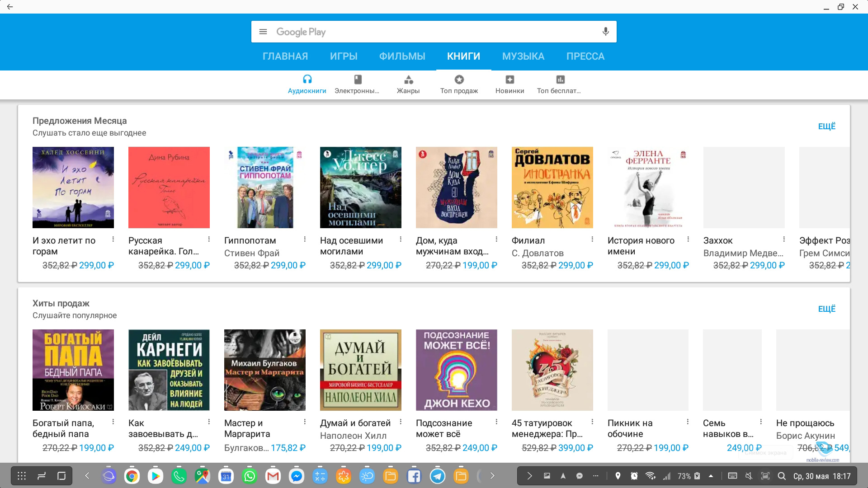Open options menu for Гиппопотам

click(305, 239)
